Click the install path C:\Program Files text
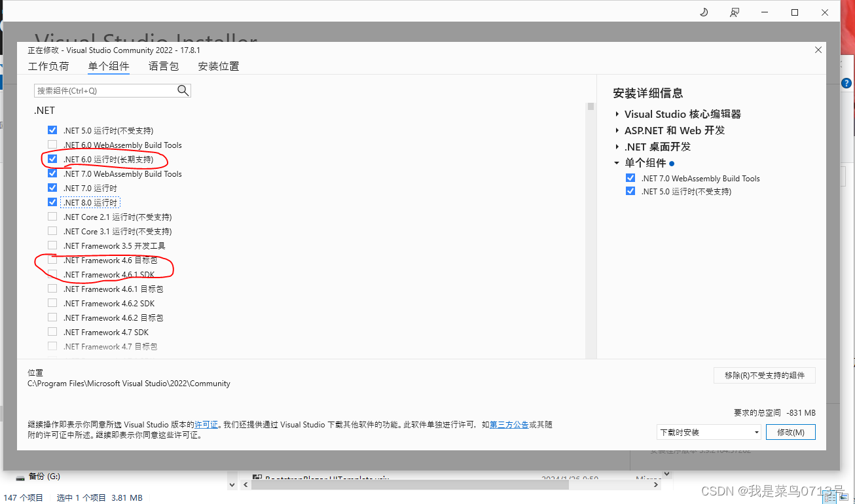855x504 pixels. coord(129,384)
